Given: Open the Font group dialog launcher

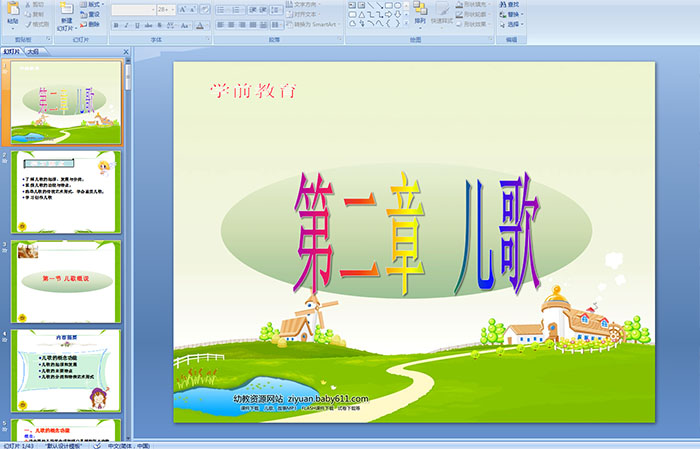Looking at the screenshot, I should [208, 39].
